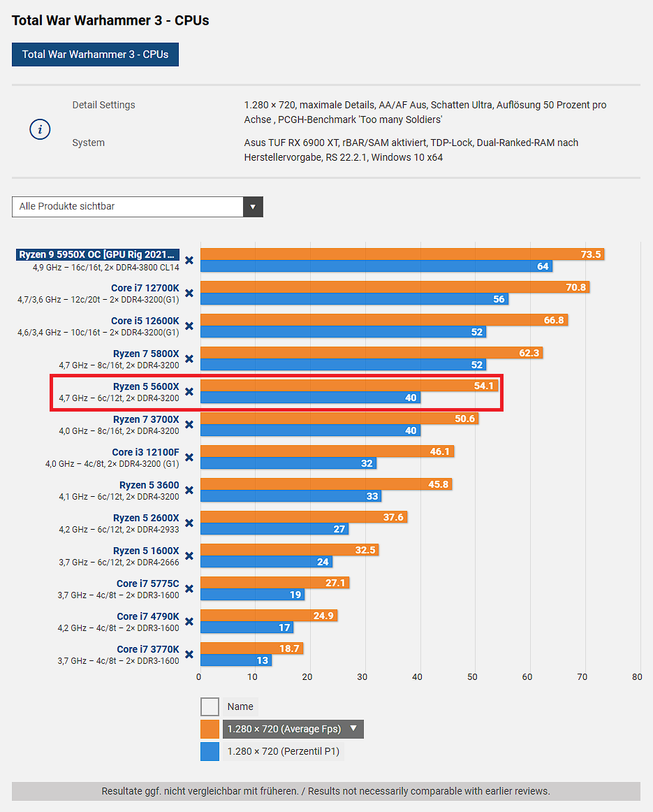The height and width of the screenshot is (812, 653).
Task: Click Ryzen 5 2600X product name
Action: pyautogui.click(x=146, y=518)
